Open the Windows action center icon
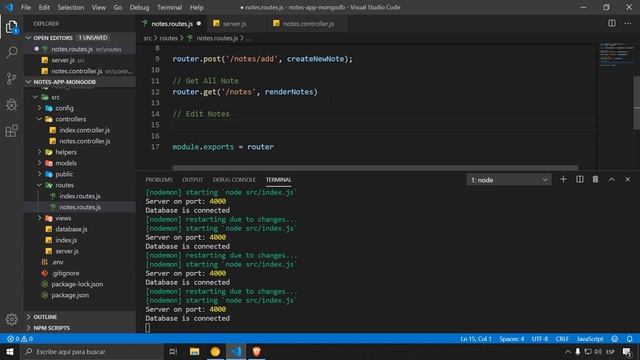This screenshot has height=360, width=640. [x=627, y=351]
